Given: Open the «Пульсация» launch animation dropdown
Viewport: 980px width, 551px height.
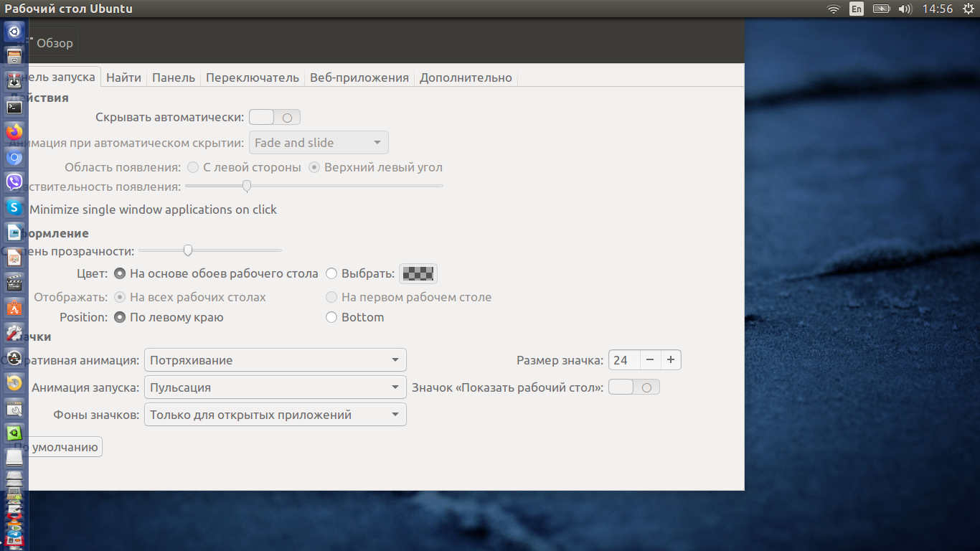Looking at the screenshot, I should click(x=275, y=387).
